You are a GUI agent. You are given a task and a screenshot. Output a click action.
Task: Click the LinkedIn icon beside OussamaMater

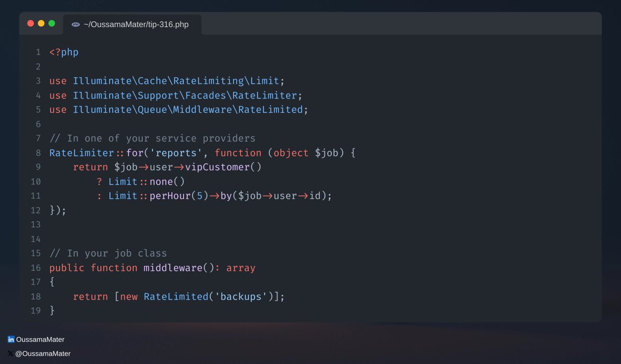[x=11, y=340]
